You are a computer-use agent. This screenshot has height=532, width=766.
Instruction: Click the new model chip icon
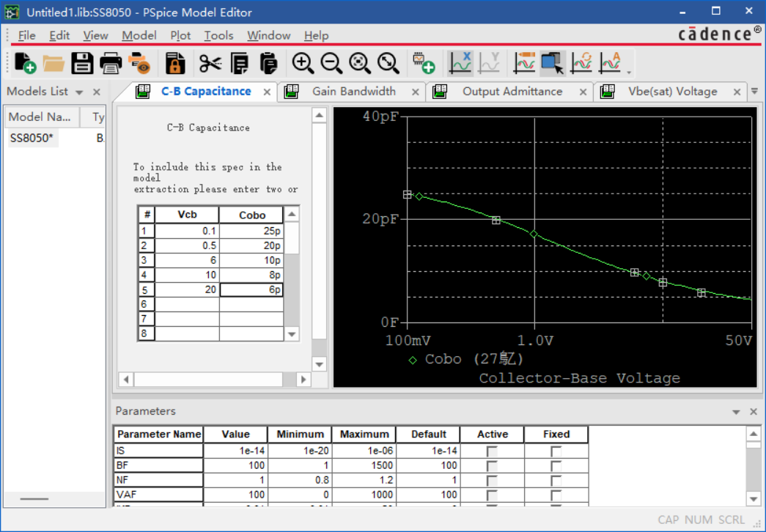click(424, 63)
